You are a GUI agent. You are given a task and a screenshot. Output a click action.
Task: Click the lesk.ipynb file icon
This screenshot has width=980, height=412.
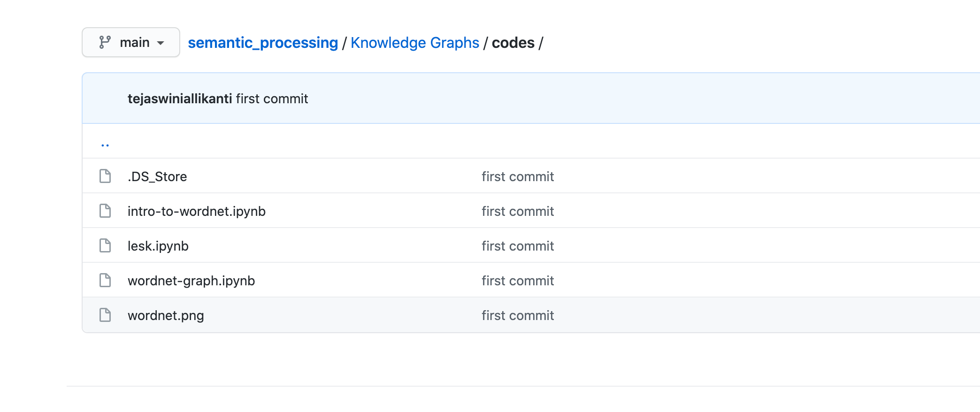pos(105,246)
